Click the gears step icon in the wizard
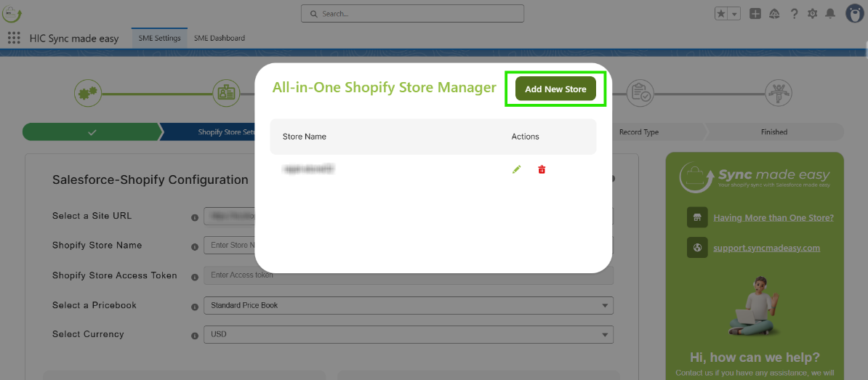 (88, 94)
